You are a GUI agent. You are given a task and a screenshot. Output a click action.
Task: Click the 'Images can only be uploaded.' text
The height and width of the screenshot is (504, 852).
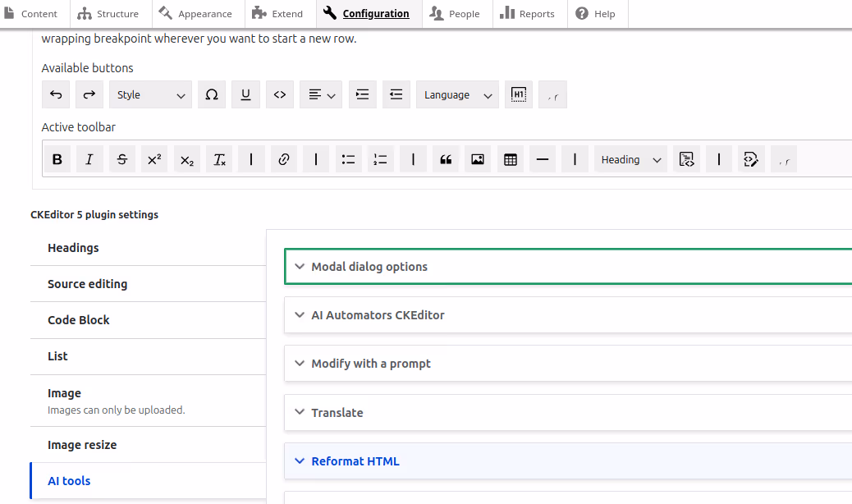click(x=117, y=410)
